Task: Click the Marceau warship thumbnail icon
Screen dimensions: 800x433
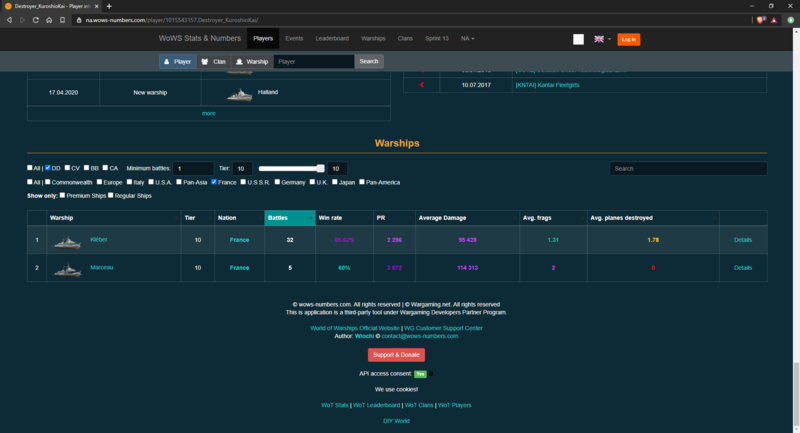Action: point(67,269)
